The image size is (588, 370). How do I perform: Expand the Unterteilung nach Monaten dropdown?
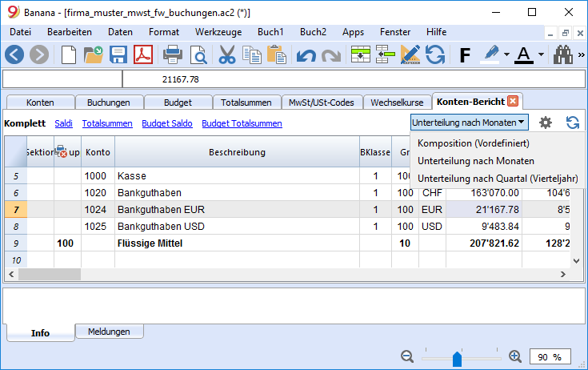tap(469, 123)
